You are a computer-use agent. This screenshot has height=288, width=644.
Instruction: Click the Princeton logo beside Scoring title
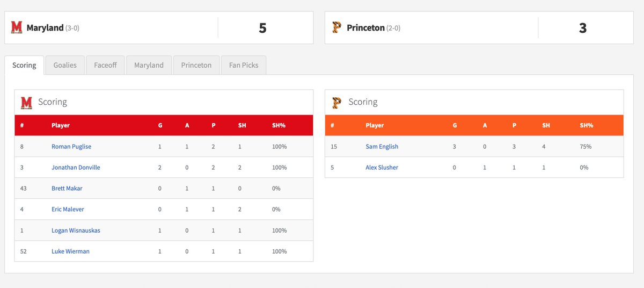337,102
